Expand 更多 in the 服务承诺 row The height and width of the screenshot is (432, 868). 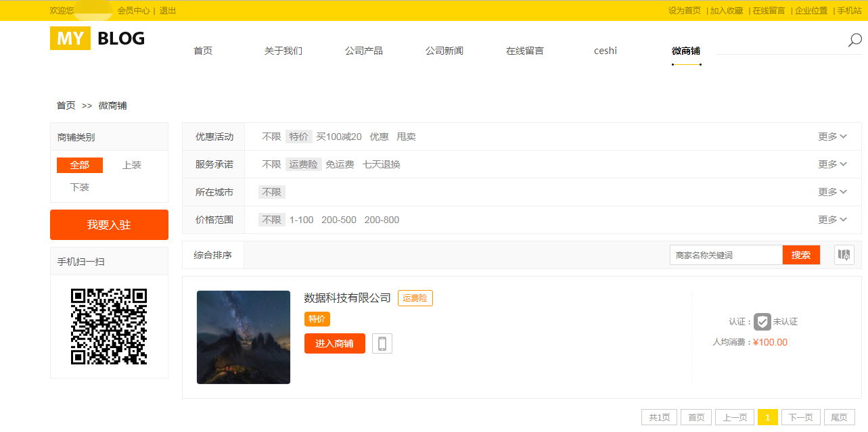(832, 164)
